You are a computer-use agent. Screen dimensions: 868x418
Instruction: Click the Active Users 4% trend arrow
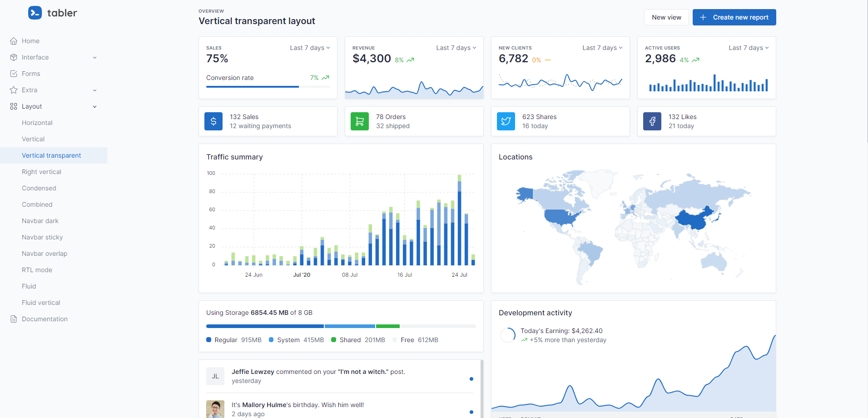pyautogui.click(x=695, y=60)
